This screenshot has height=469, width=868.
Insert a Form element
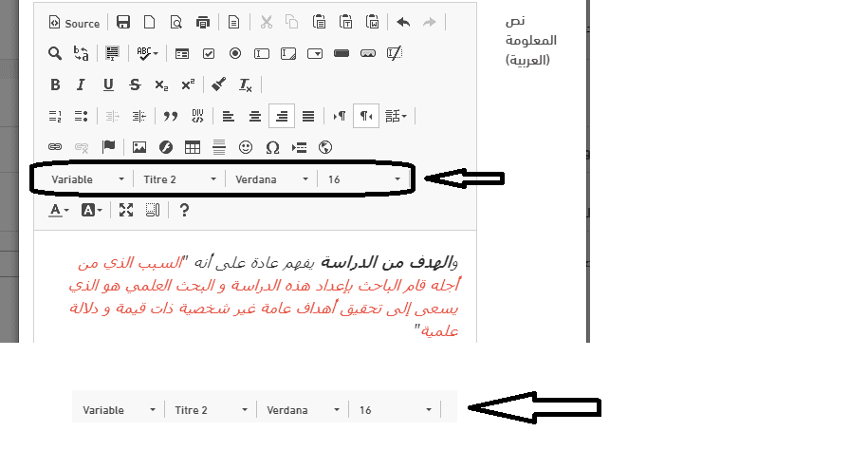181,53
